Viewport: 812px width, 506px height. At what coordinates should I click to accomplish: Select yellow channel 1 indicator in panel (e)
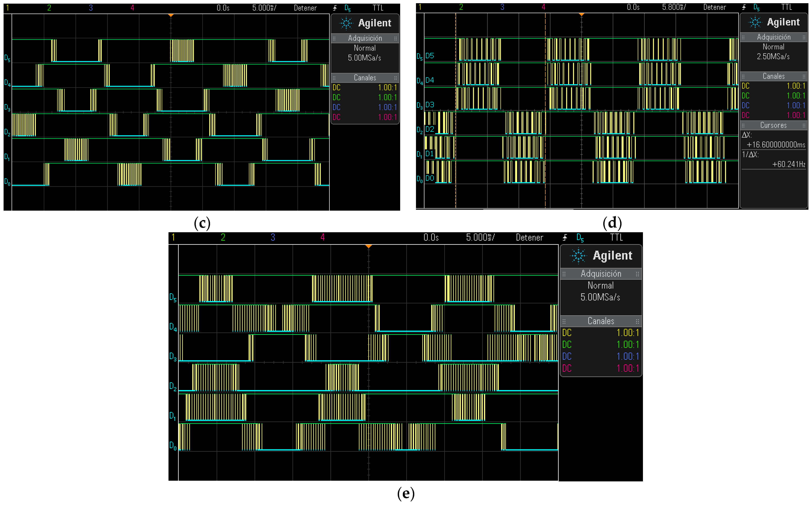click(x=173, y=237)
